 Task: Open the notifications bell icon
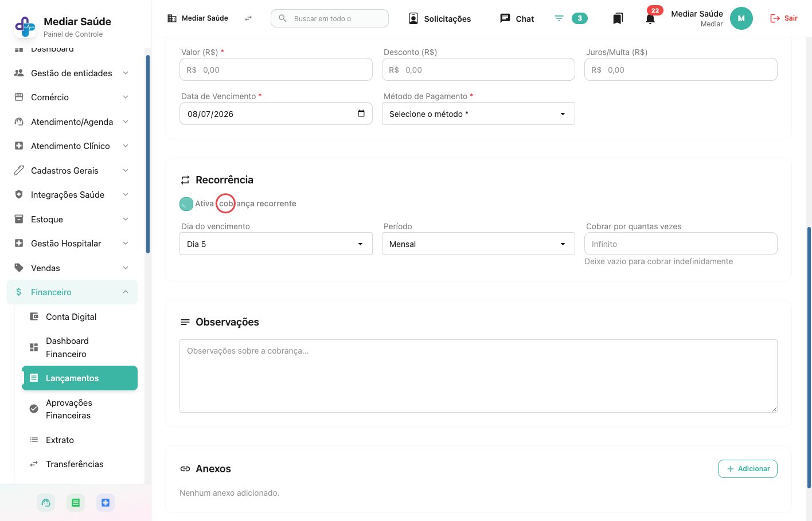click(x=650, y=18)
